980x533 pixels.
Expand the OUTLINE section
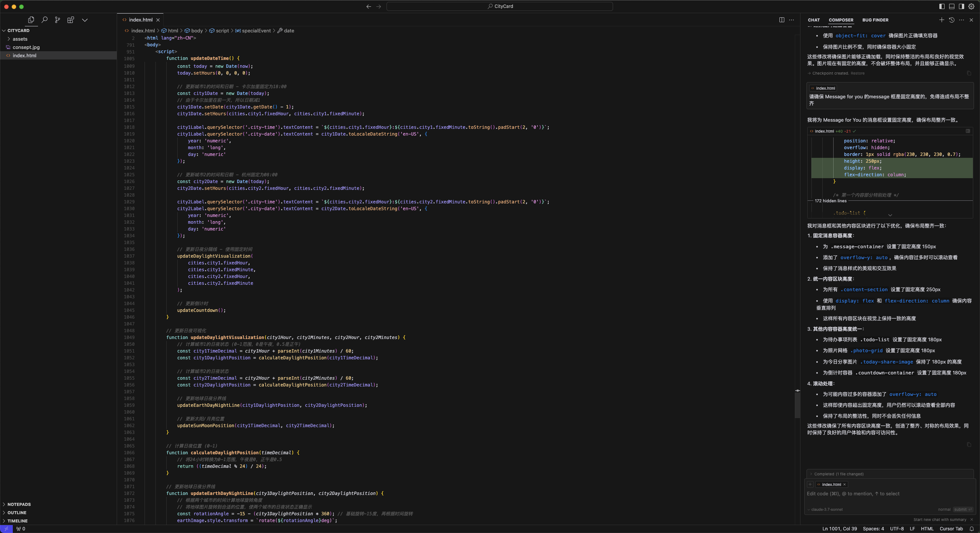tap(17, 512)
